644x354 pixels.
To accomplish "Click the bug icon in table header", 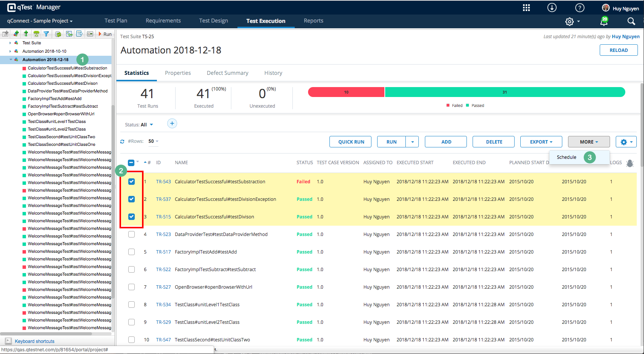I will point(630,163).
